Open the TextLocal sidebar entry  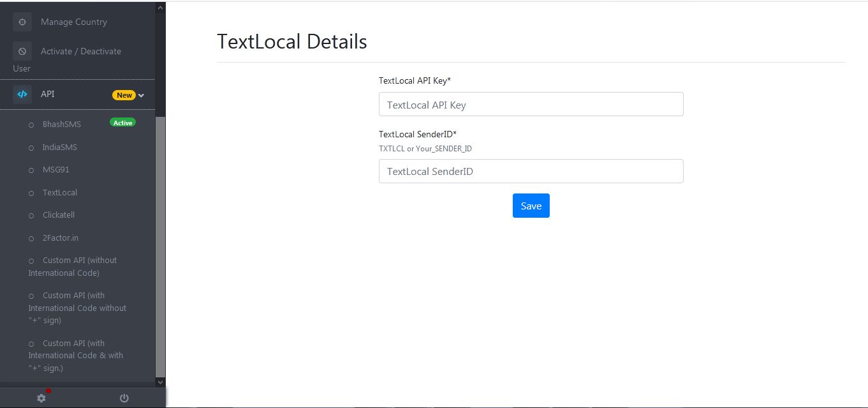coord(59,192)
